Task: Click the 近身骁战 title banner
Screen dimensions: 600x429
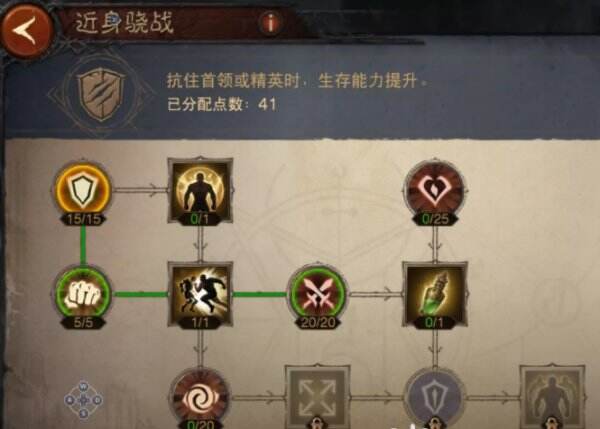Action: pos(124,23)
